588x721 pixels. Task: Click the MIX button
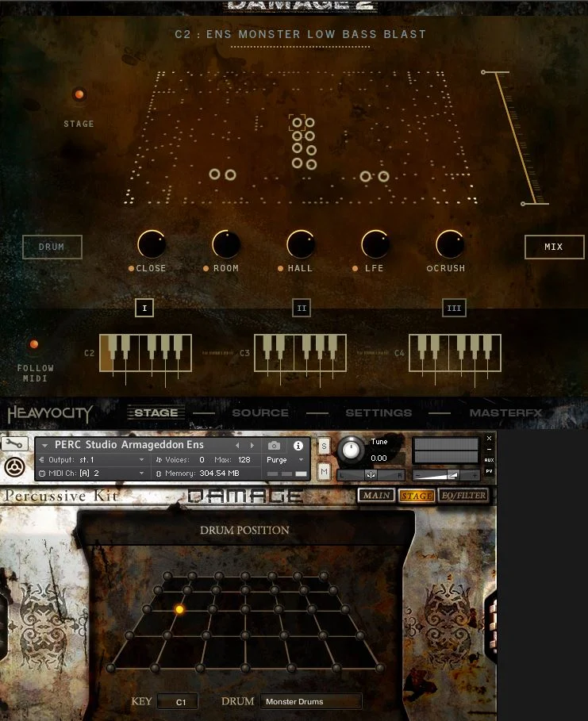(x=554, y=247)
